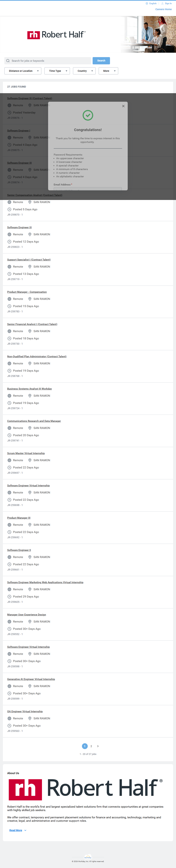This screenshot has height=868, width=176.
Task: Click the Workday logo in the footer
Action: 88,857
